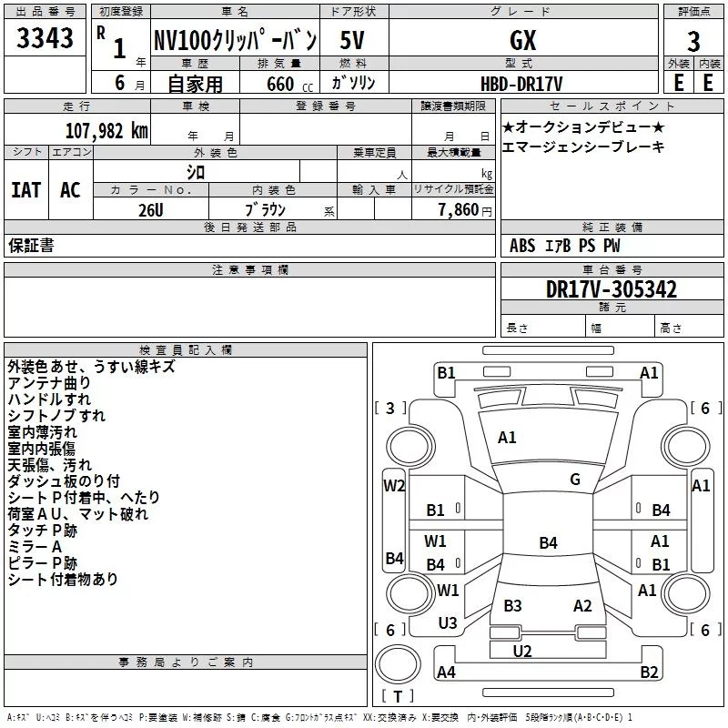728x728 pixels.
Task: Select the W2 repair mark on left side
Action: (x=394, y=486)
